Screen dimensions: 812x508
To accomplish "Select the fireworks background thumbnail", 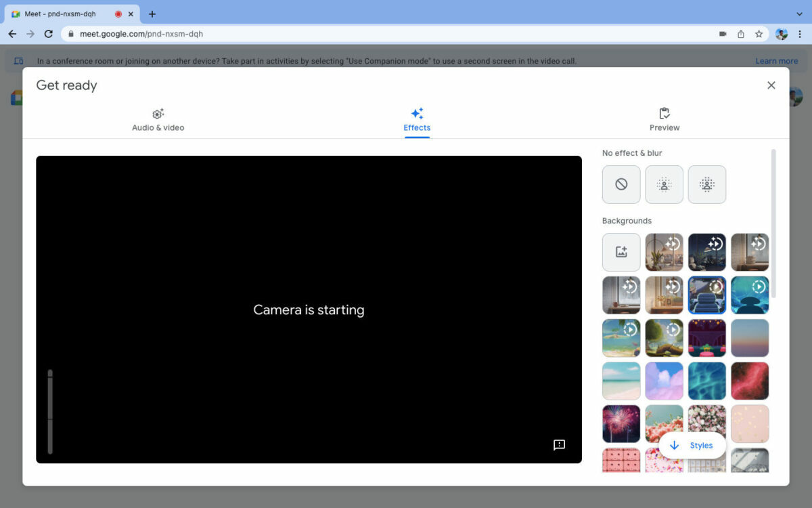I will pyautogui.click(x=621, y=423).
